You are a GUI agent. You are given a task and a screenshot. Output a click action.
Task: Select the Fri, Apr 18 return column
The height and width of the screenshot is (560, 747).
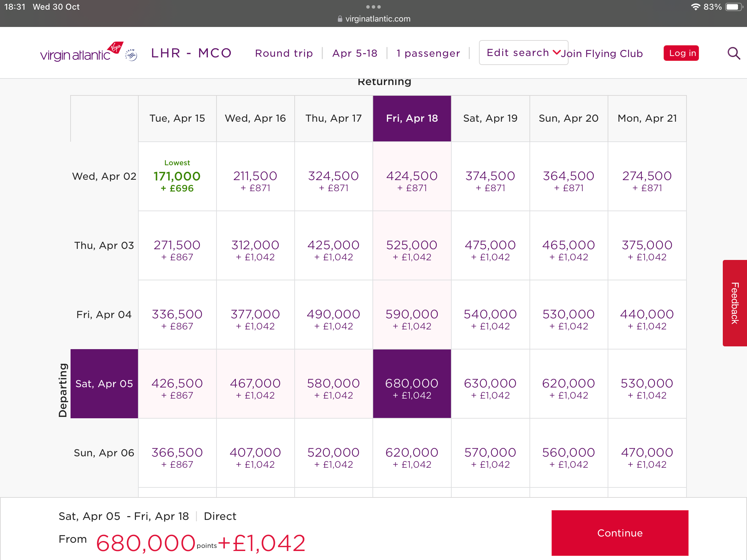pos(412,119)
